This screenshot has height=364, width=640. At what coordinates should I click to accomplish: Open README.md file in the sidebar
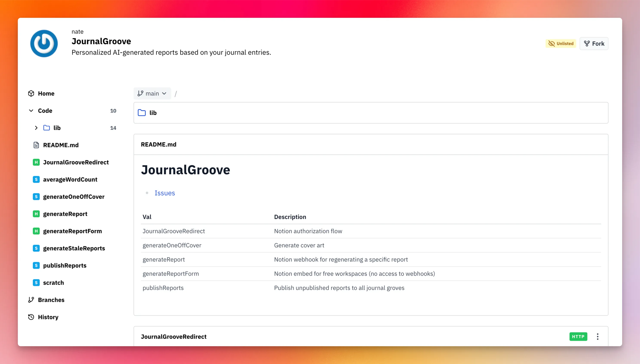click(x=60, y=145)
